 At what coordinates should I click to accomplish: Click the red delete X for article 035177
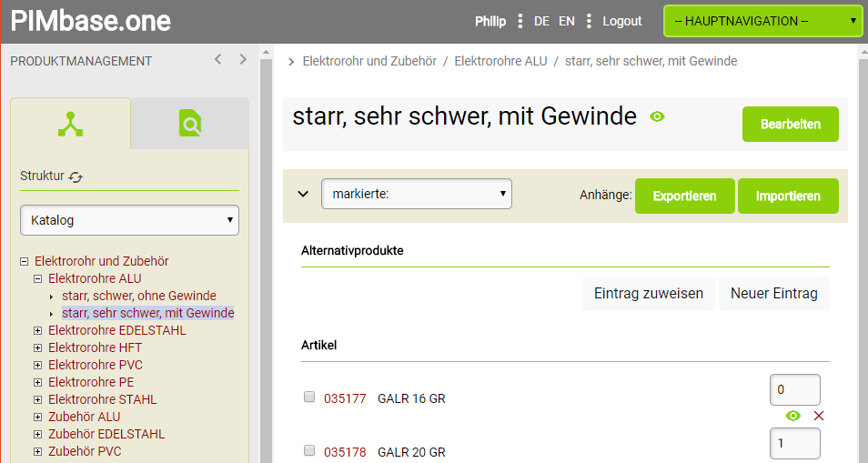pos(819,416)
